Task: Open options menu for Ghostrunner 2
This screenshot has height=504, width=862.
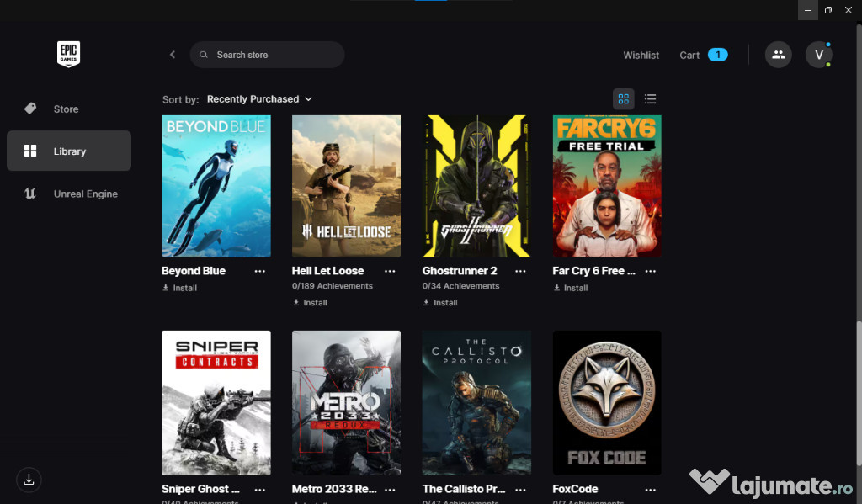Action: [x=520, y=271]
